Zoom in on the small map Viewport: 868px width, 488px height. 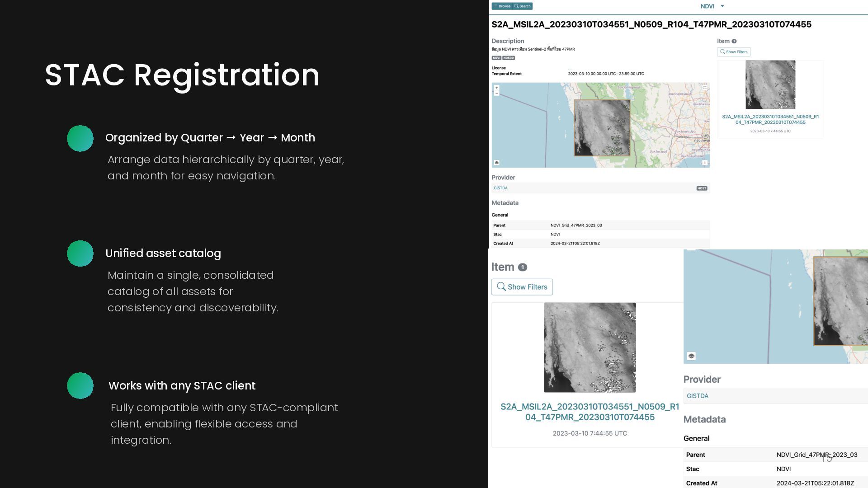tap(496, 88)
